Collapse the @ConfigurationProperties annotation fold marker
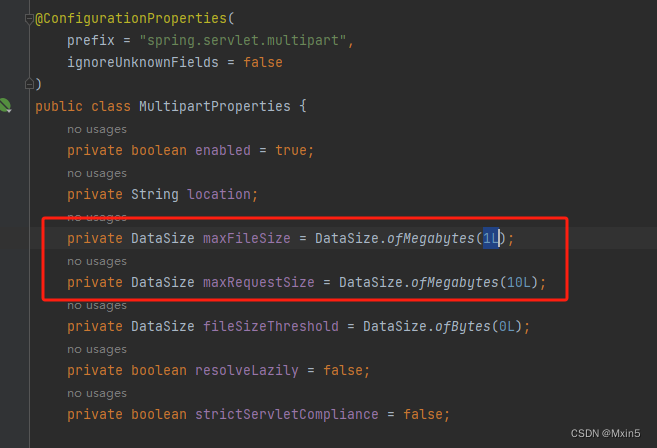Viewport: 657px width, 448px height. coord(29,19)
